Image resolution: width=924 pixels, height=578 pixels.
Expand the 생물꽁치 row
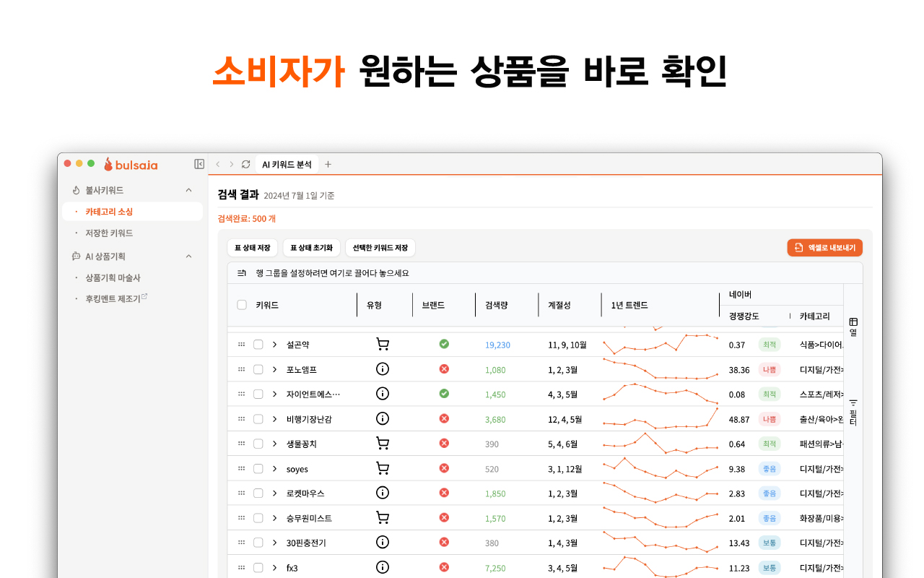click(275, 444)
